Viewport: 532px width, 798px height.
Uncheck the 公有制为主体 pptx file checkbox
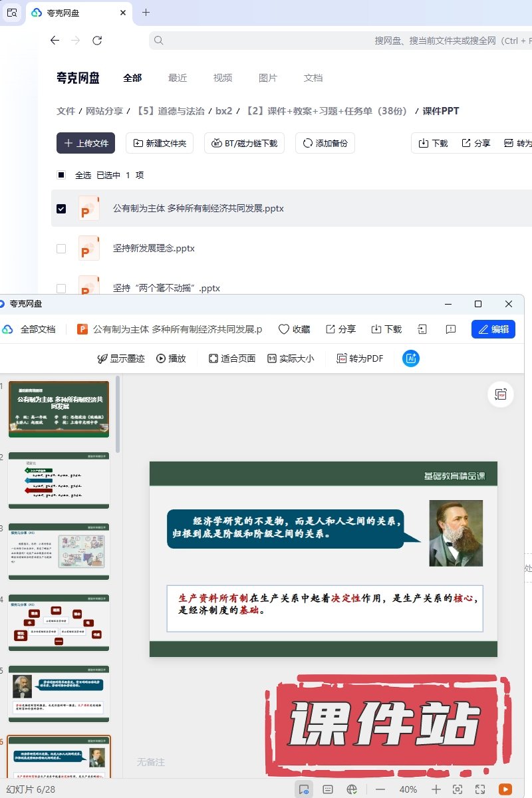[x=61, y=209]
